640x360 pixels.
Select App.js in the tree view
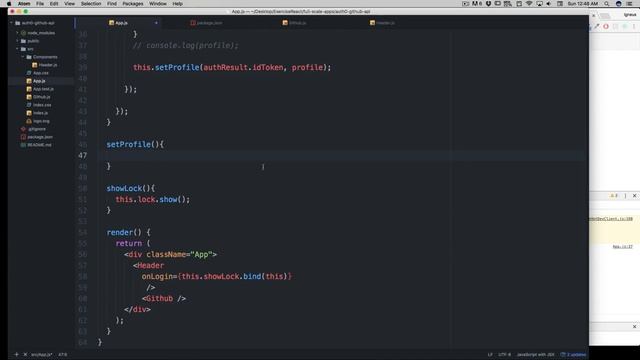pos(39,81)
